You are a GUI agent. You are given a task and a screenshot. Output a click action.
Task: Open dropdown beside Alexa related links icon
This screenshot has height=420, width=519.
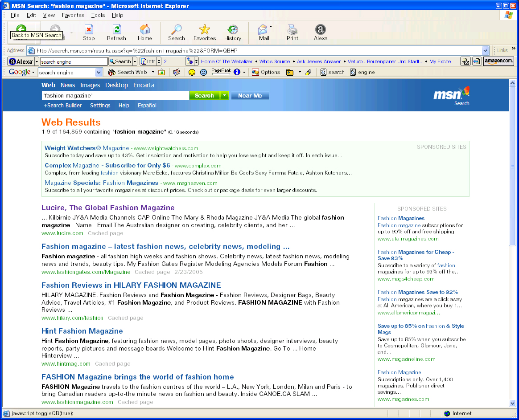(196, 61)
